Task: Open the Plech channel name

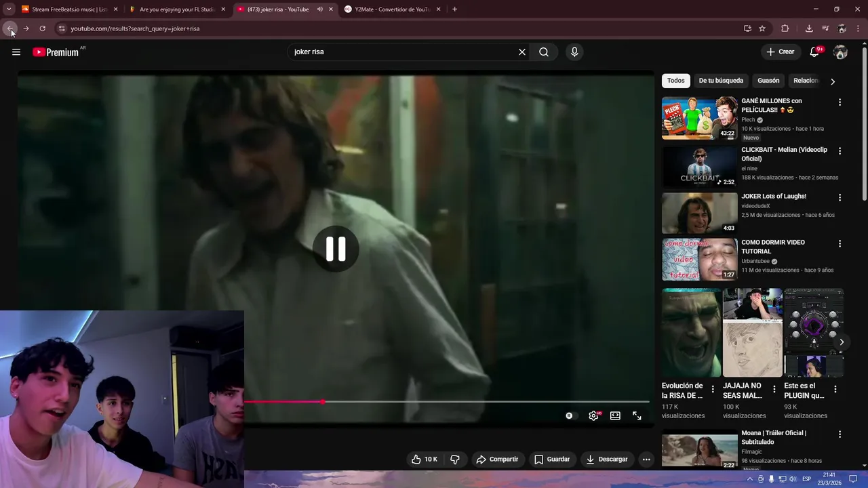Action: coord(748,120)
